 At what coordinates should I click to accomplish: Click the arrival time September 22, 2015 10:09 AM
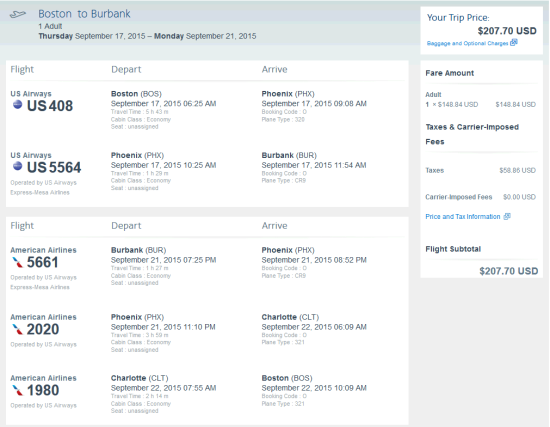point(314,388)
